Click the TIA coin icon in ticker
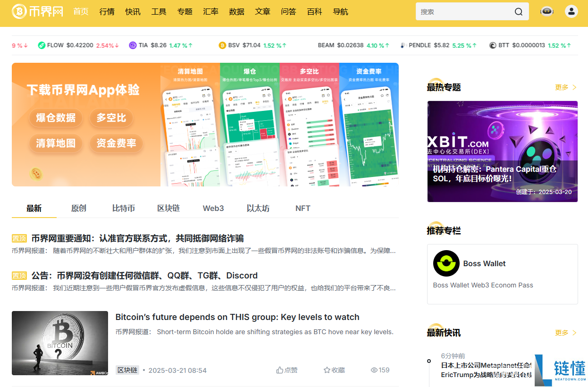 [133, 45]
